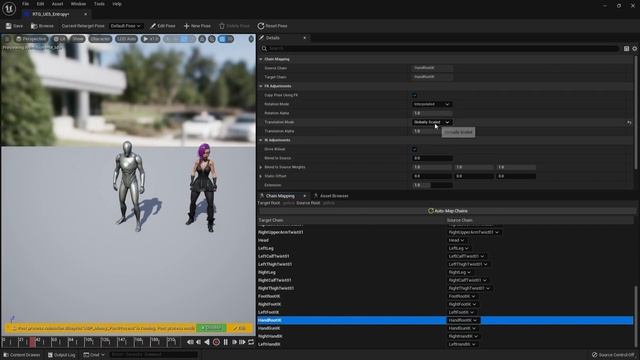Click the Blend to Source value field
This screenshot has width=640, height=360.
432,158
